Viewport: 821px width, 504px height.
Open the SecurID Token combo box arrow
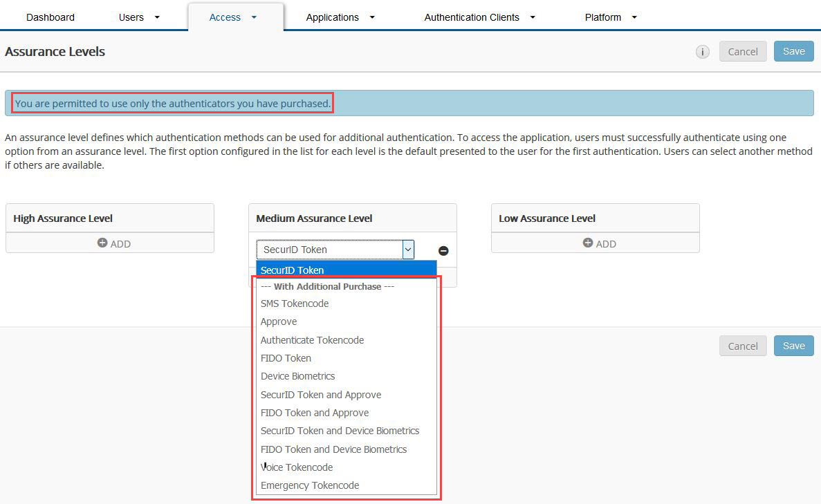coord(408,249)
